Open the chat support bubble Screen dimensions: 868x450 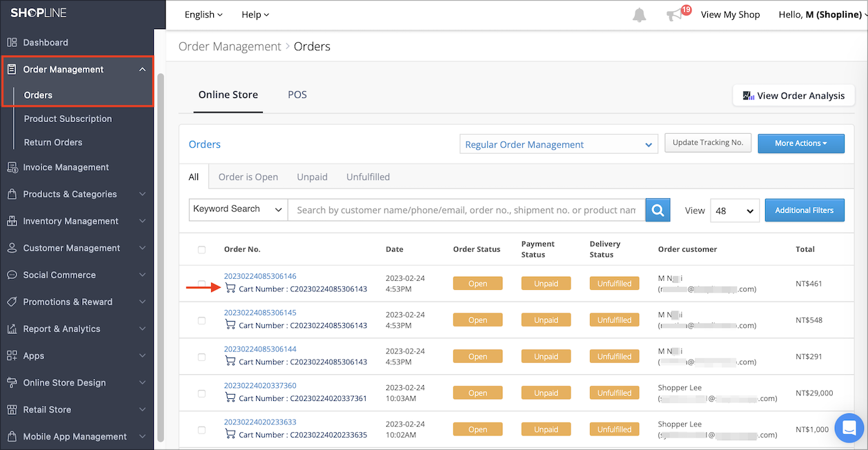[x=849, y=428]
